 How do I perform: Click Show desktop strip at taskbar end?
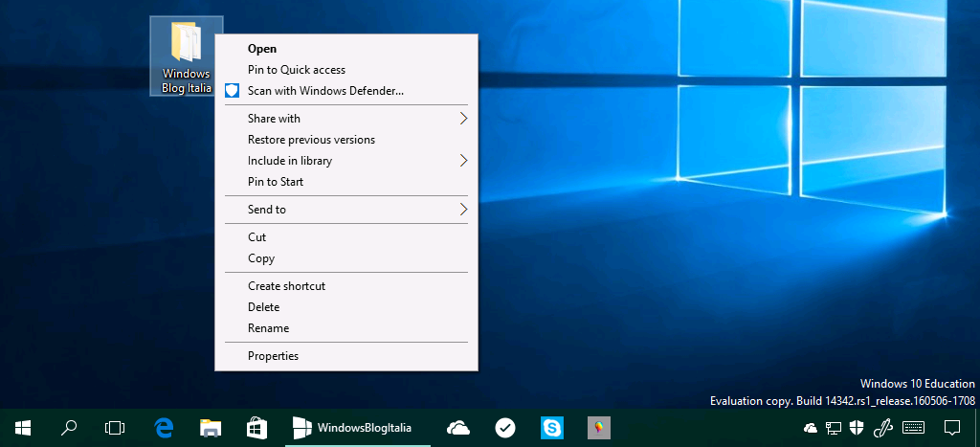click(977, 428)
